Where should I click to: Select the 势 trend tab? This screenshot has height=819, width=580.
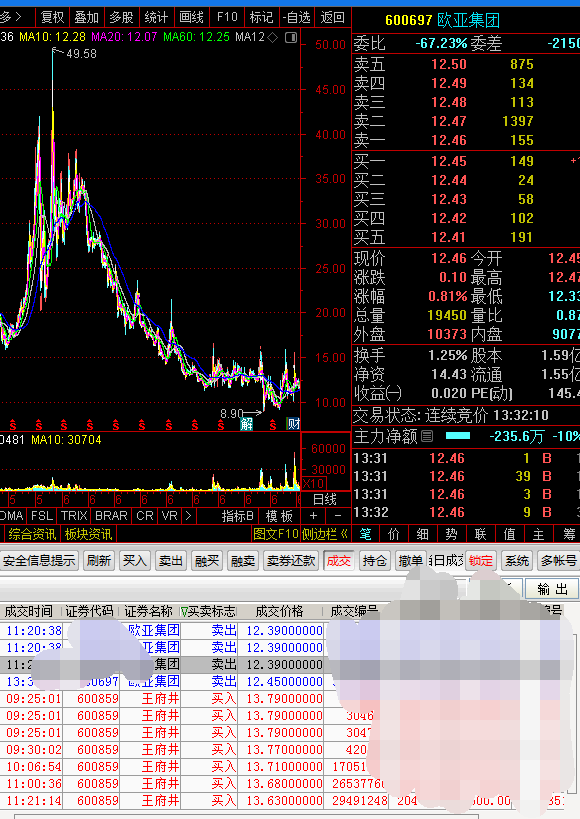(451, 534)
